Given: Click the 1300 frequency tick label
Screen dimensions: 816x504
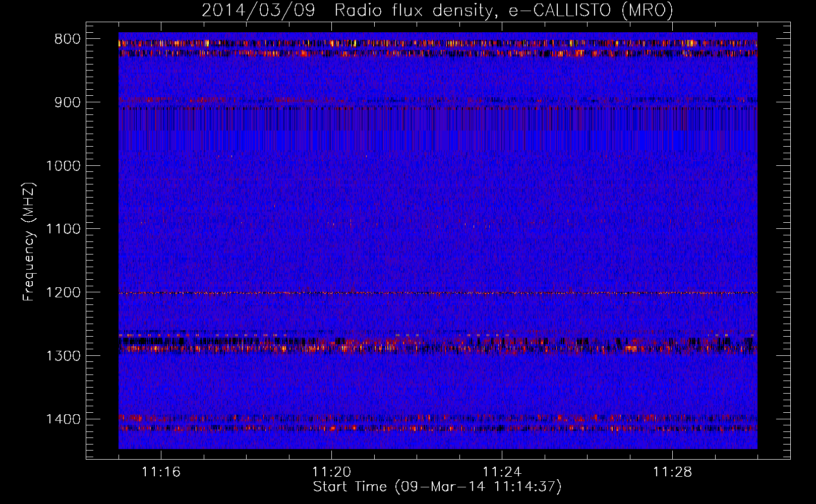Looking at the screenshot, I should coord(64,356).
